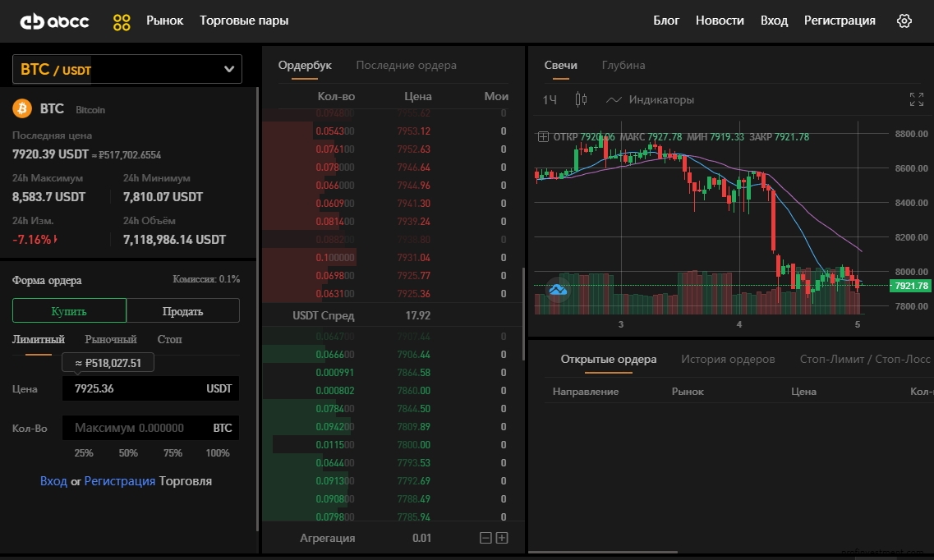Click the Кол-Во quantity input field
Screen dimensions: 934x560
pos(150,428)
